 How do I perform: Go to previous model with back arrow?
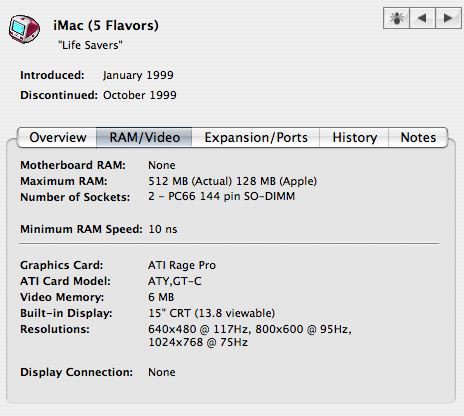coord(422,18)
